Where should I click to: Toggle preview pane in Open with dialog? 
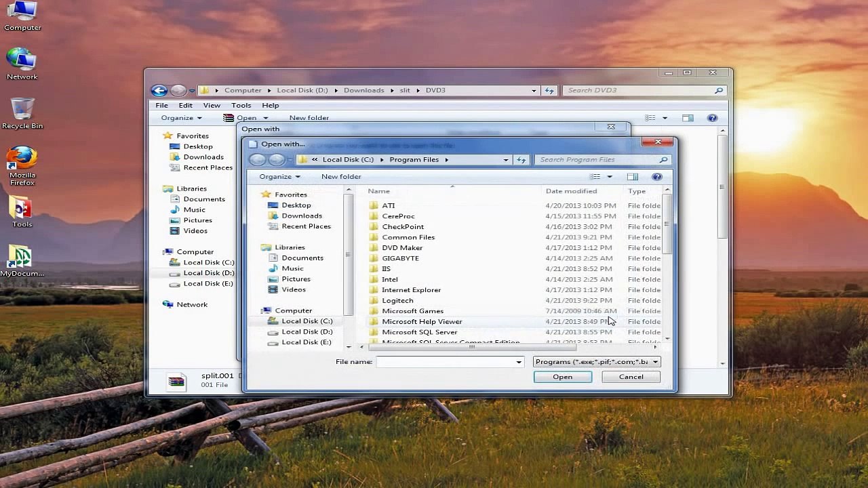click(632, 177)
